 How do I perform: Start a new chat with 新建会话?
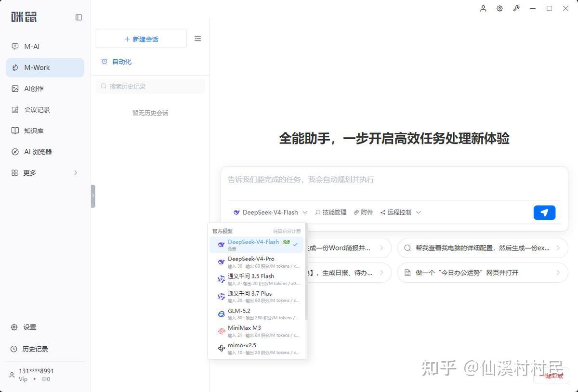141,39
